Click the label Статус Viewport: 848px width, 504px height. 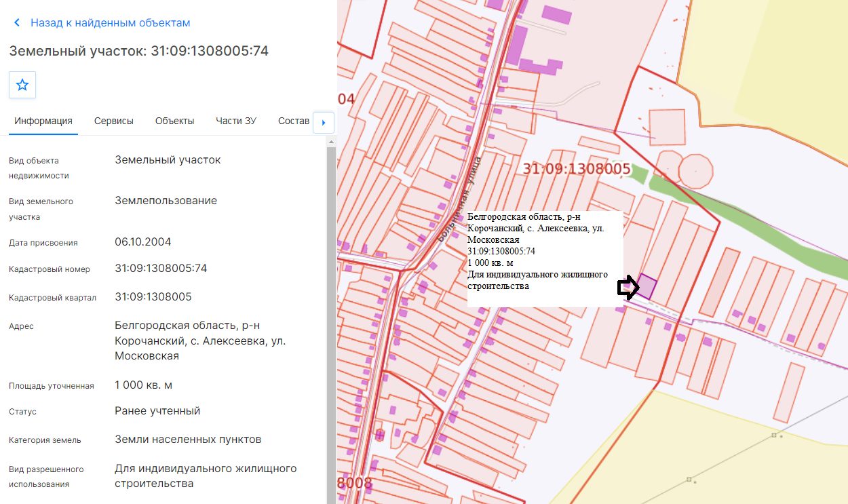coord(22,412)
